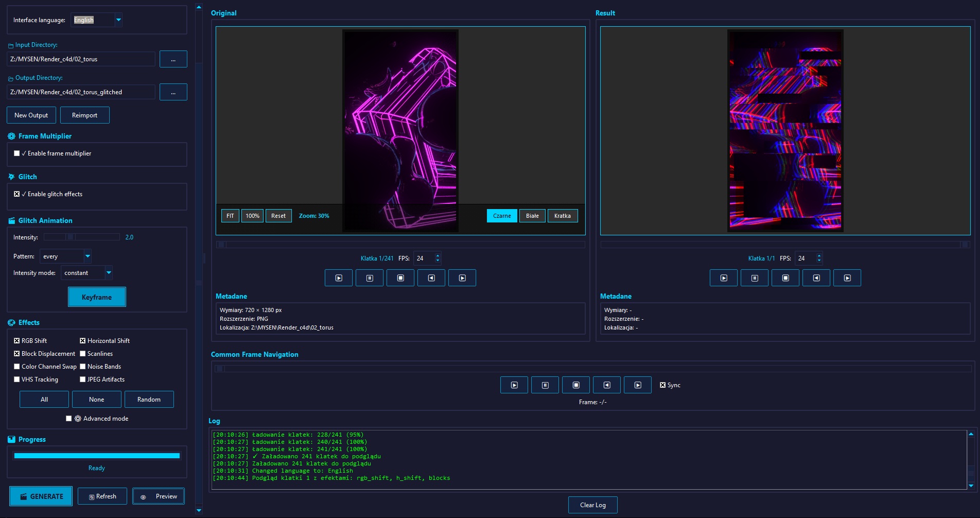Adjust the Glitch Animation Intensity slider
The width and height of the screenshot is (980, 518).
[71, 237]
